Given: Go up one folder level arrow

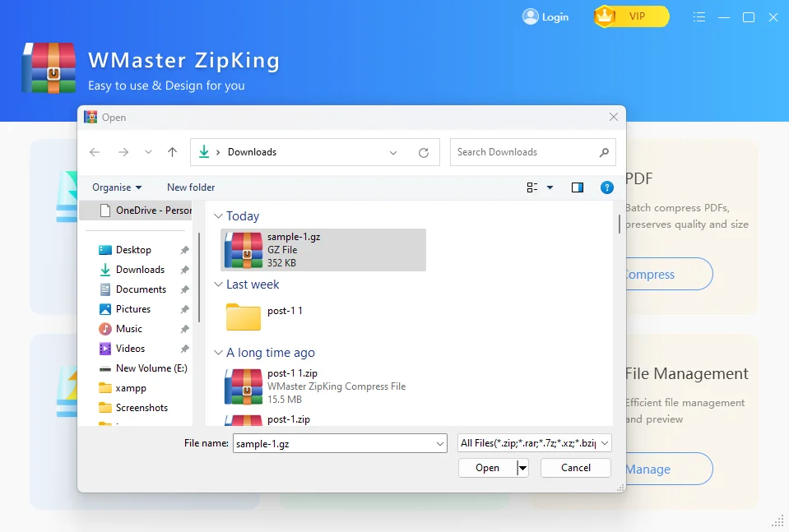Looking at the screenshot, I should 172,152.
